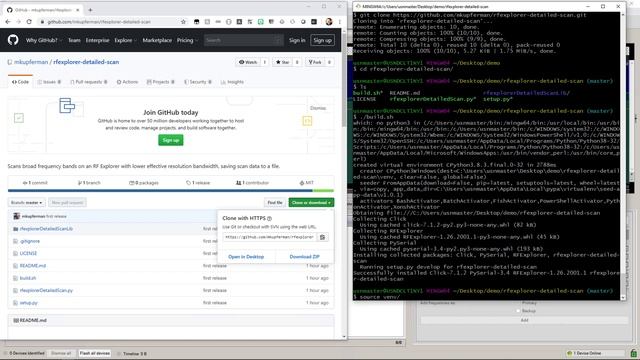Screen dimensions: 640x360
Task: Open the Projects tab
Action: click(x=160, y=82)
